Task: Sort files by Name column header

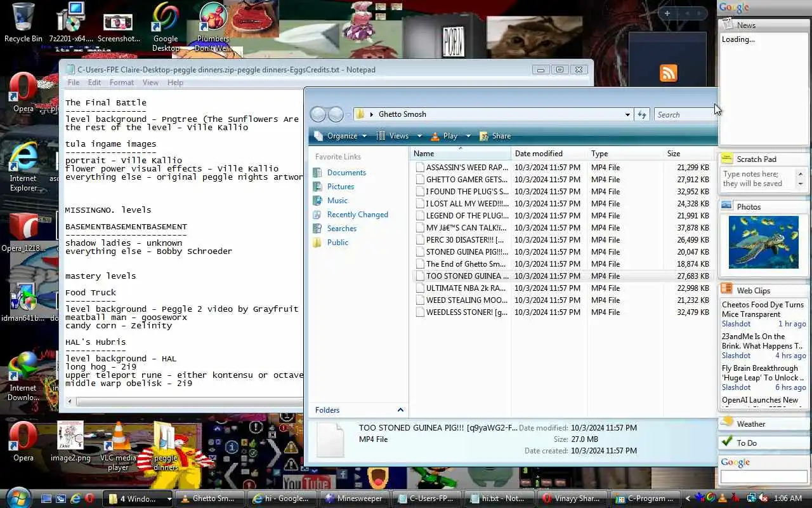Action: (x=461, y=154)
